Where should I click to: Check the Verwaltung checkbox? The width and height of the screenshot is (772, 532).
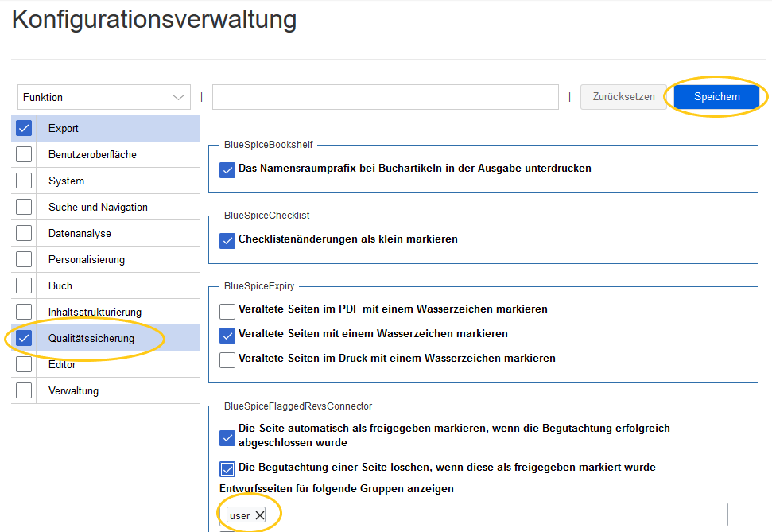click(x=24, y=390)
